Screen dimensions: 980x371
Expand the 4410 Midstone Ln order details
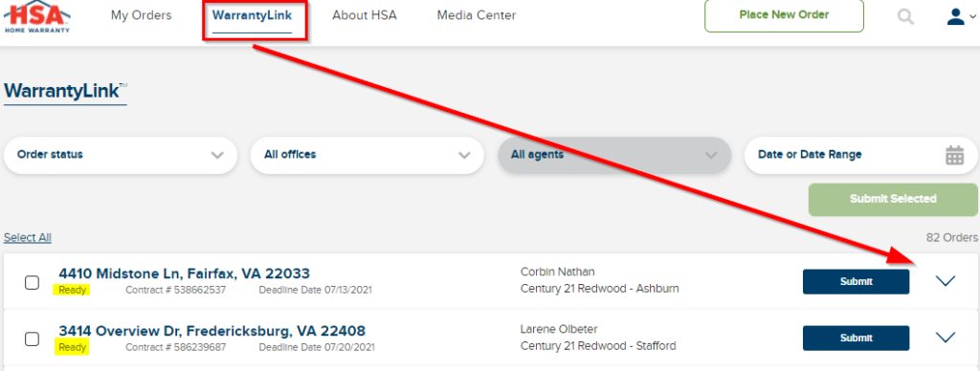(946, 281)
